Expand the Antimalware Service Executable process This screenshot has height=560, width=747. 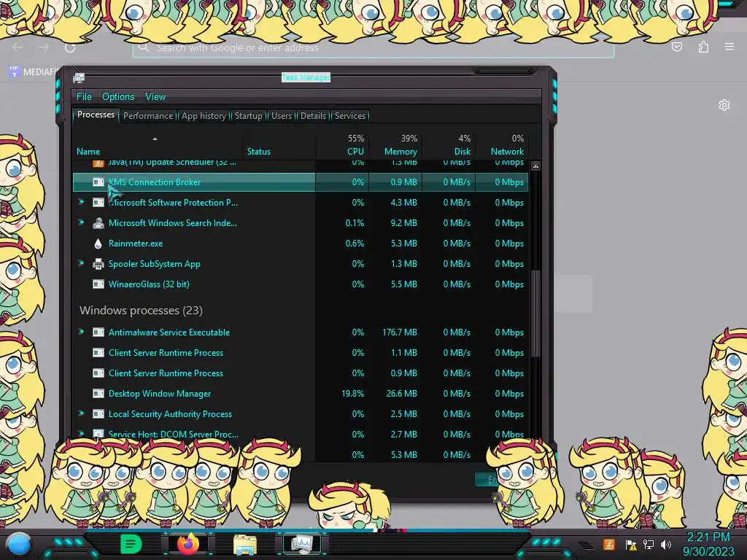tap(81, 332)
